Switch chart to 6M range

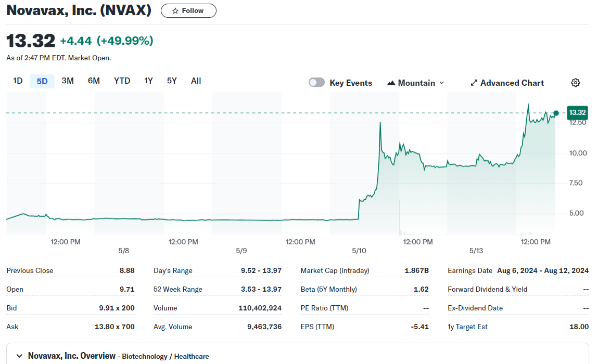click(x=94, y=81)
